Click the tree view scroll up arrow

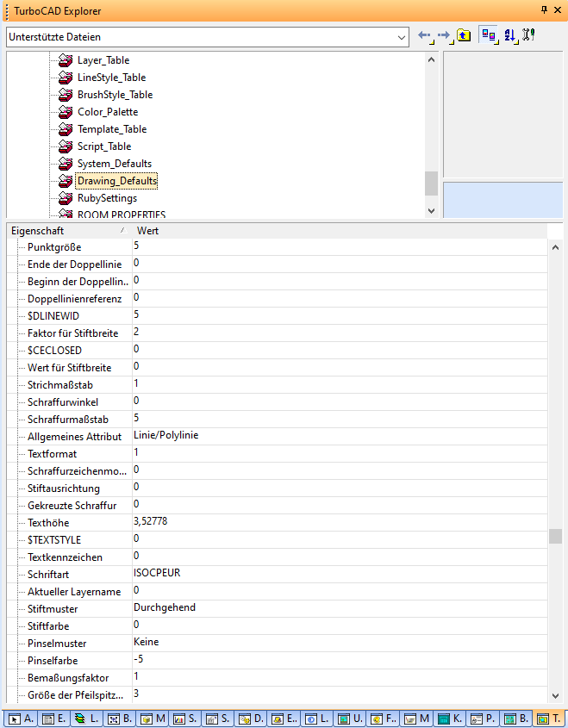tap(431, 60)
